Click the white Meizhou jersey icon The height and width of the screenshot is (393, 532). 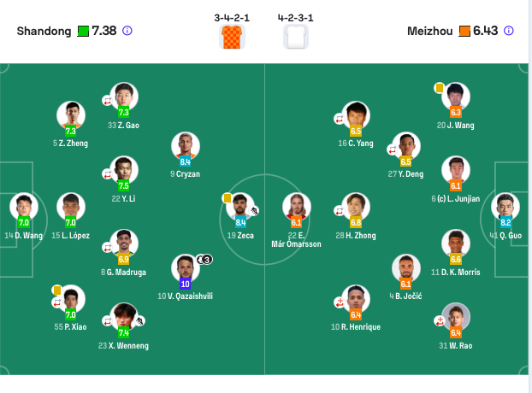pos(296,37)
